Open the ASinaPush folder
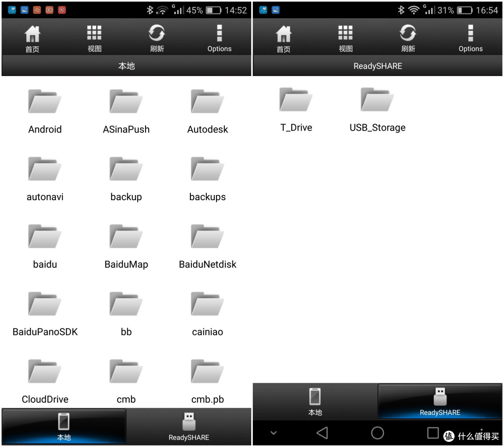This screenshot has width=504, height=447. click(x=126, y=111)
